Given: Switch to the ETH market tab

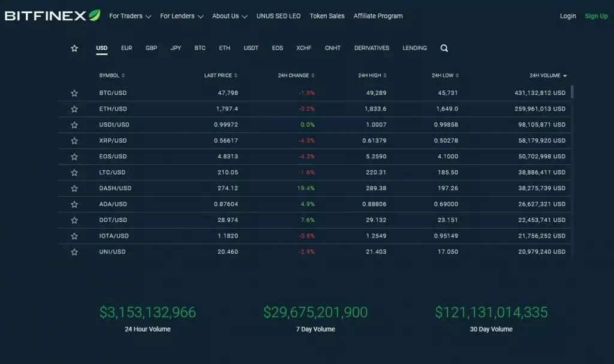Looking at the screenshot, I should 224,48.
